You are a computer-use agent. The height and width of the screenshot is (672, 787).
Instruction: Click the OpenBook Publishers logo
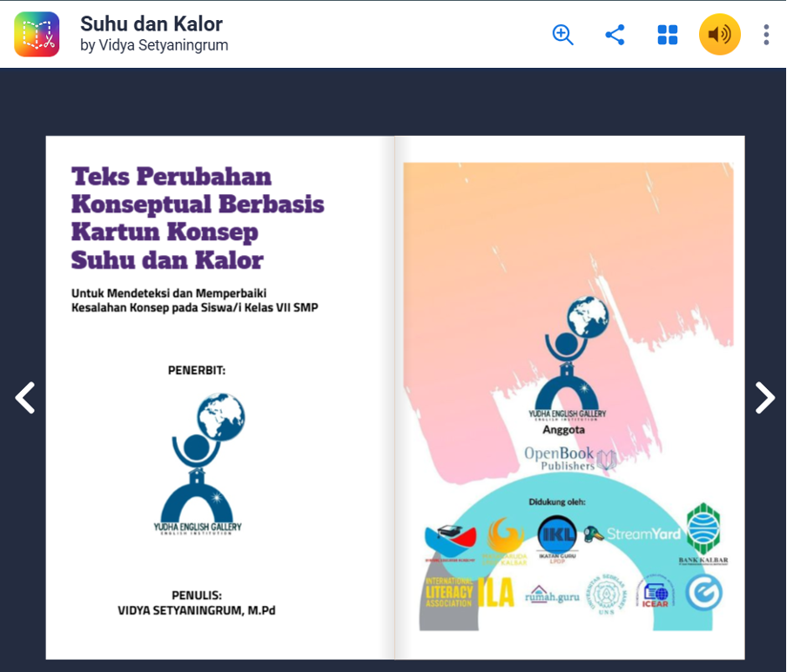tap(570, 458)
